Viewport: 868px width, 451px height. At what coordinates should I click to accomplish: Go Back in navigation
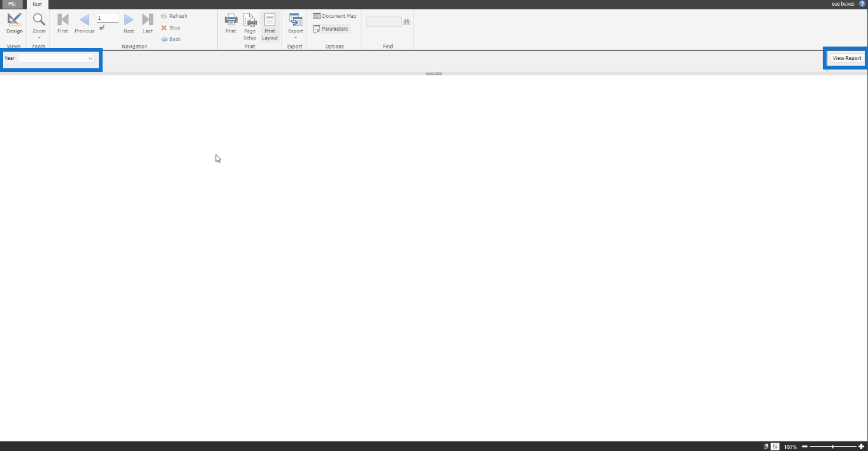(x=171, y=39)
